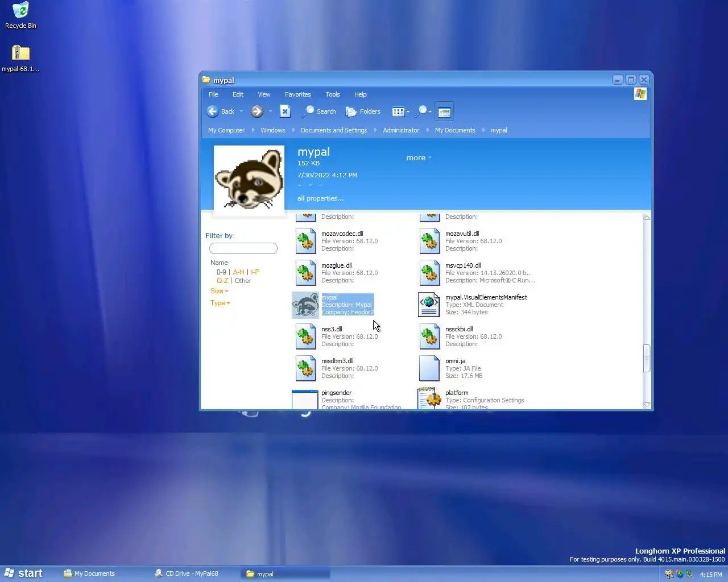
Task: Go to My Computer in breadcrumb
Action: click(226, 130)
